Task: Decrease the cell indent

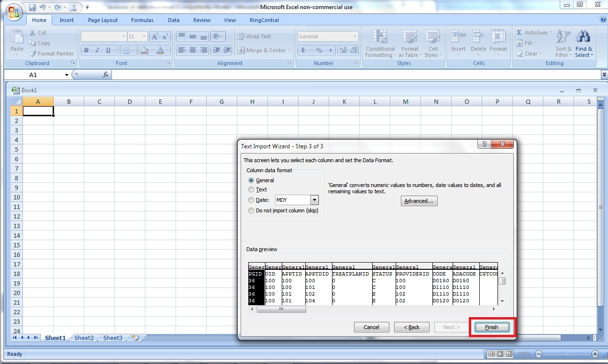Action: tap(216, 50)
